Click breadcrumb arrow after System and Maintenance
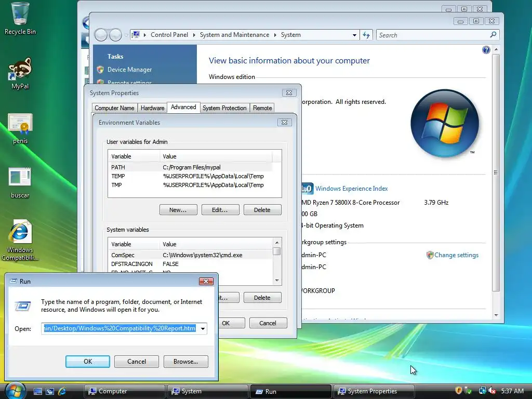This screenshot has height=399, width=532. tap(275, 35)
